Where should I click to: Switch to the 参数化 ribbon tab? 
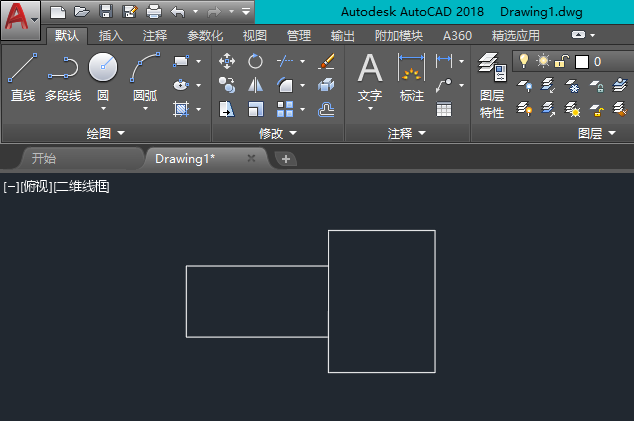(205, 36)
